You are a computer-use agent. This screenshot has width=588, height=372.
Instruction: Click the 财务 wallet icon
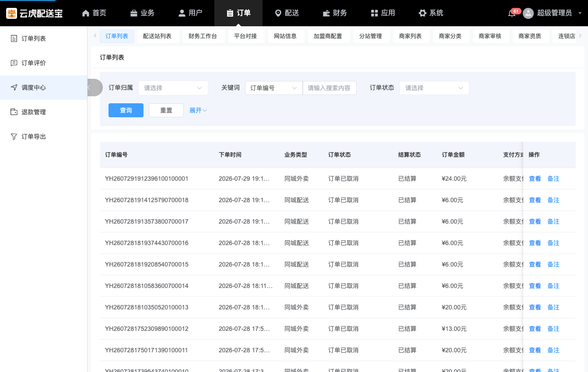point(326,13)
